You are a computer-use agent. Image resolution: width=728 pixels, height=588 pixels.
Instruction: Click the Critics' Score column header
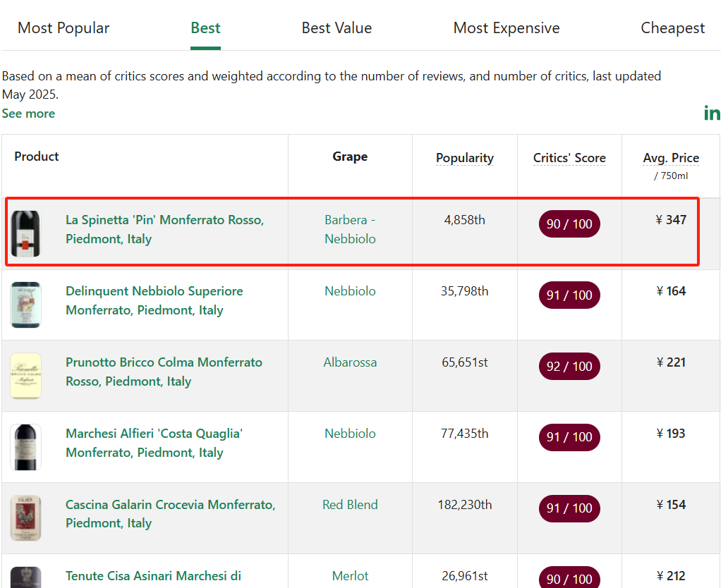[569, 158]
